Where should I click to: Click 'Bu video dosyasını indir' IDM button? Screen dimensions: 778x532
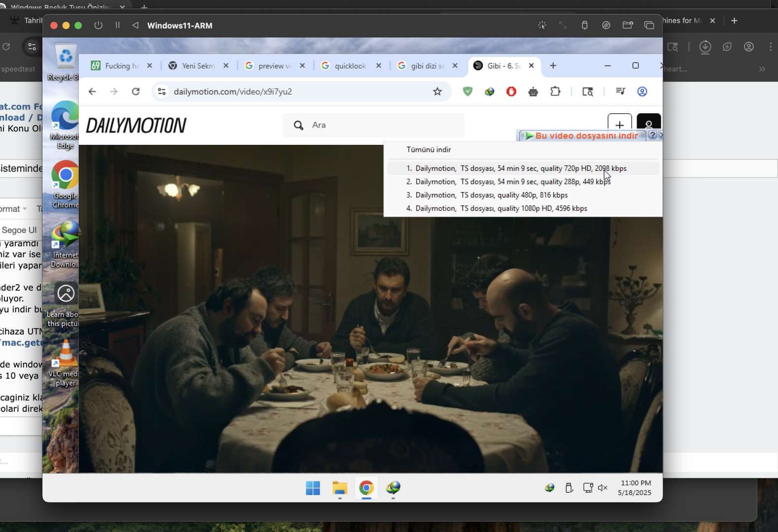tap(581, 135)
